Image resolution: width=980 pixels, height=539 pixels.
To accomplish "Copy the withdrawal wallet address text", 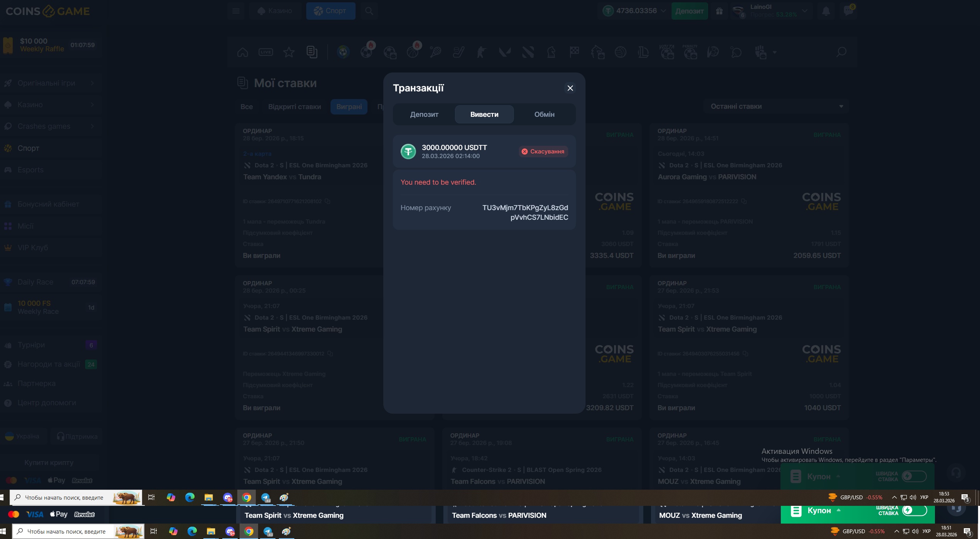I will [525, 212].
